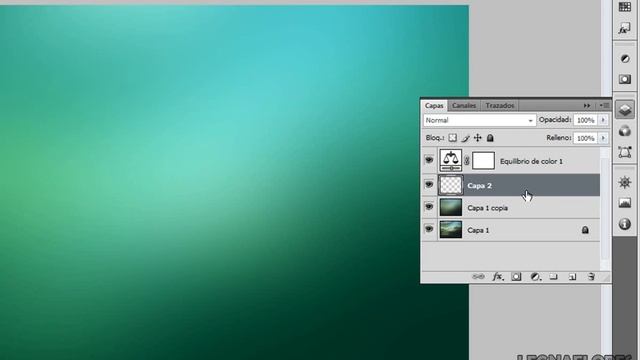This screenshot has width=640, height=360.
Task: Open the Swatches panel icon
Action: pos(624,7)
